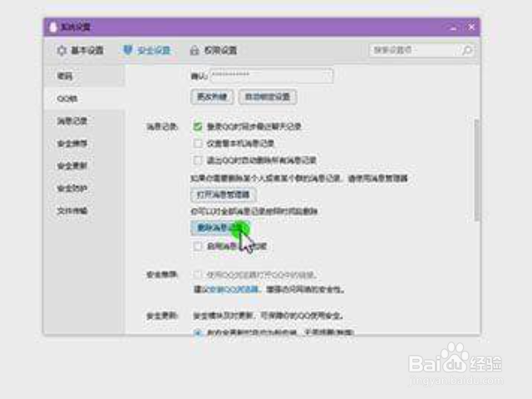Uncheck the 登录QQ时同步最近聊天记录 checkbox
The height and width of the screenshot is (399, 532).
198,126
